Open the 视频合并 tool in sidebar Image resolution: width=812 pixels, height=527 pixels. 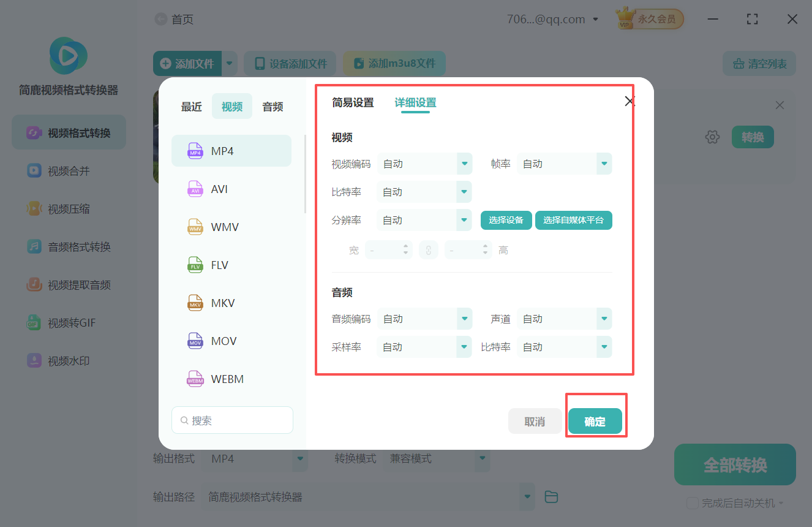[68, 170]
